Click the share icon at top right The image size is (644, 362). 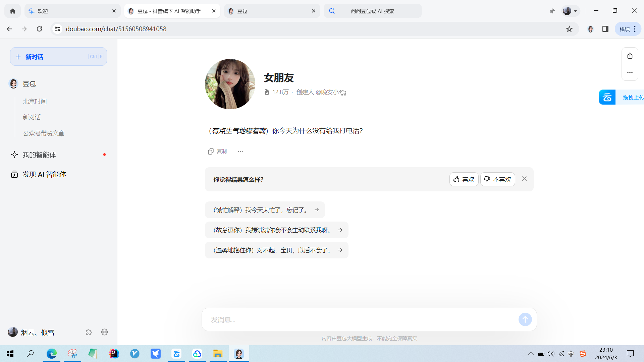pos(630,56)
